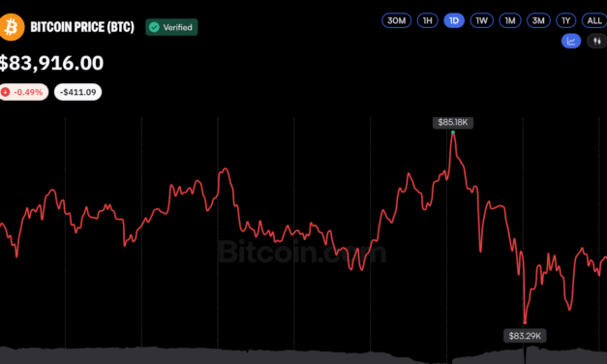Select the 1W time range
Viewport: 607px width, 364px height.
[x=481, y=20]
